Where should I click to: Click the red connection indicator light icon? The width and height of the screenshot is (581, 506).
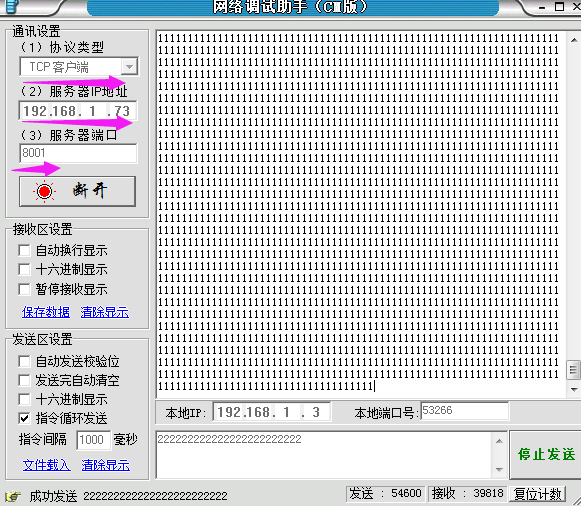[44, 191]
